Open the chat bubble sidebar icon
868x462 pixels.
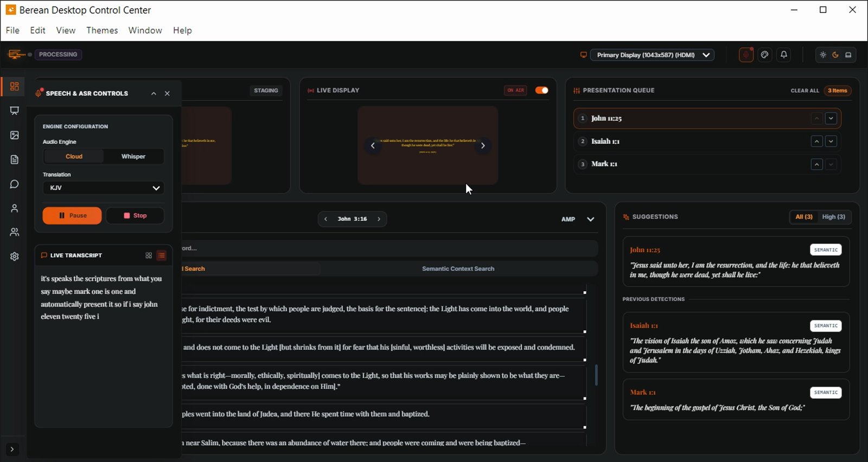point(15,184)
